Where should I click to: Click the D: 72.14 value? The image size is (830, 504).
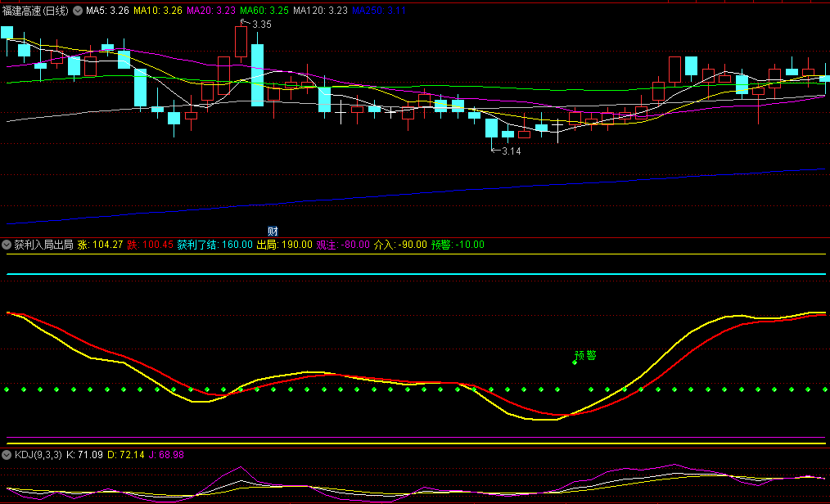coord(125,455)
